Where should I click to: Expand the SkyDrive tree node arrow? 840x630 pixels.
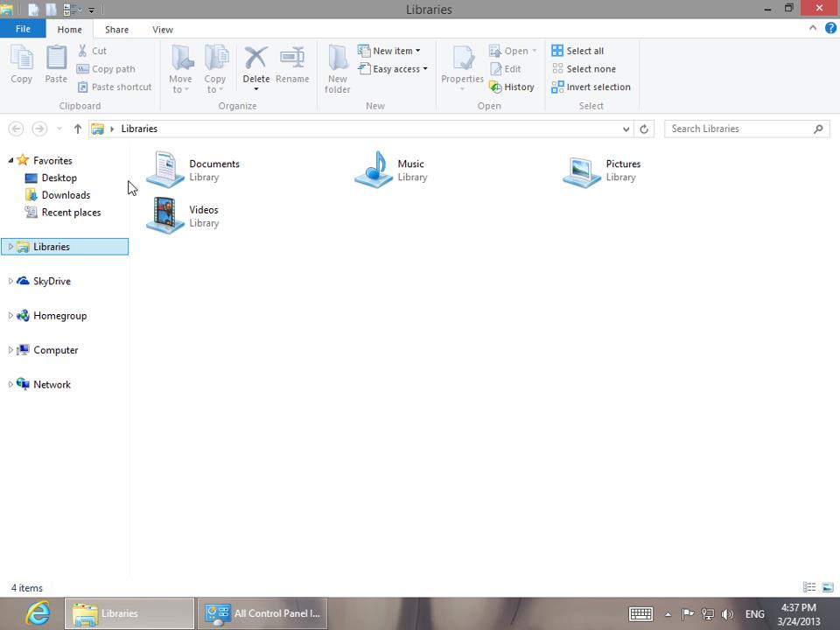coord(10,281)
